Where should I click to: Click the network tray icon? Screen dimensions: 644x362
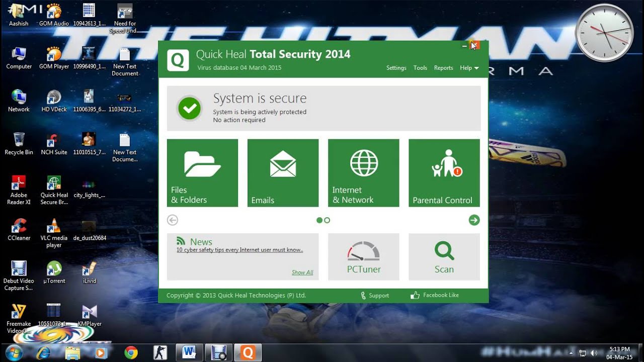583,353
